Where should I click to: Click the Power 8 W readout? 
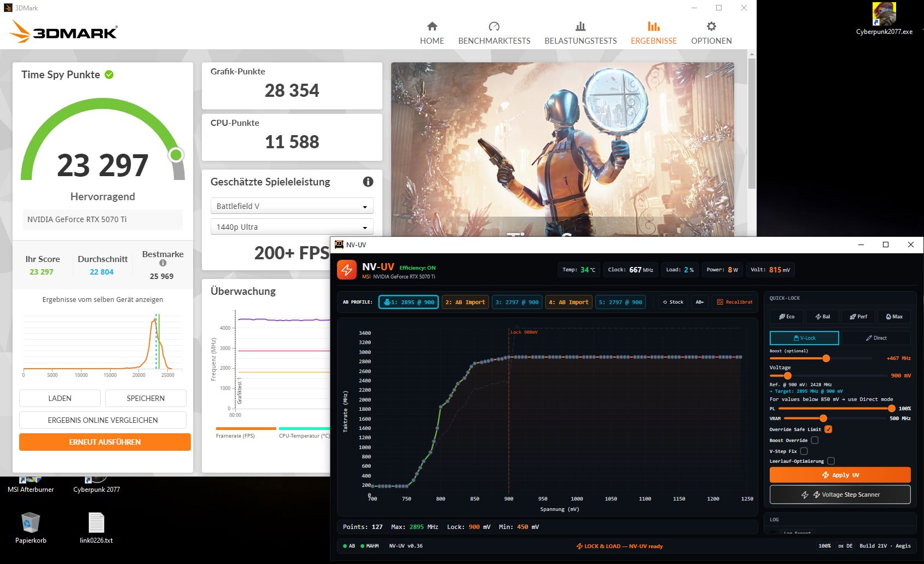click(x=722, y=270)
